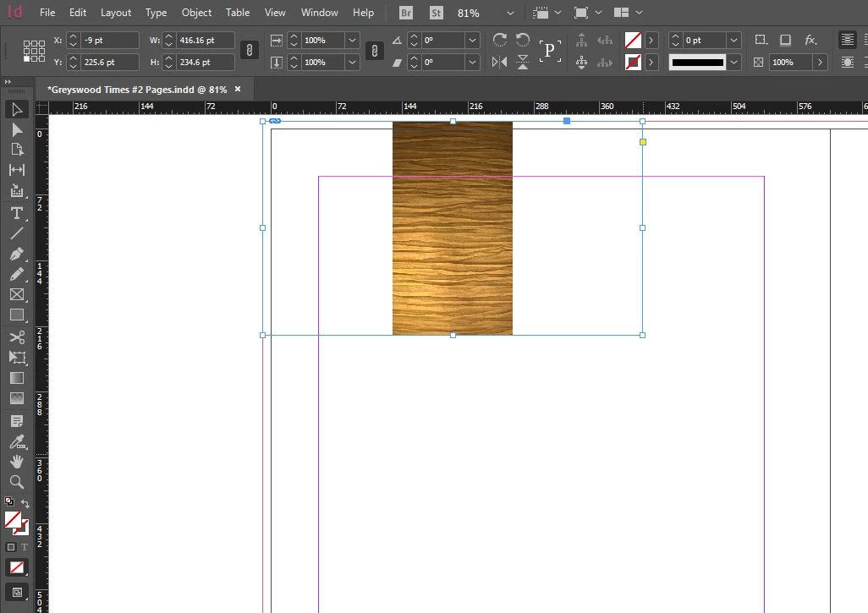Screen dimensions: 868x613
Task: Toggle constrain proportions for scaling
Action: tap(375, 51)
